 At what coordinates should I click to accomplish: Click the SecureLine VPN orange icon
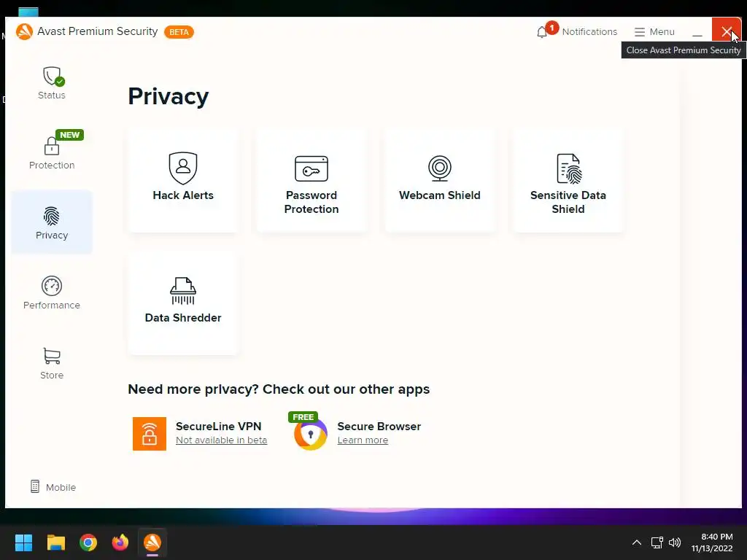point(149,433)
